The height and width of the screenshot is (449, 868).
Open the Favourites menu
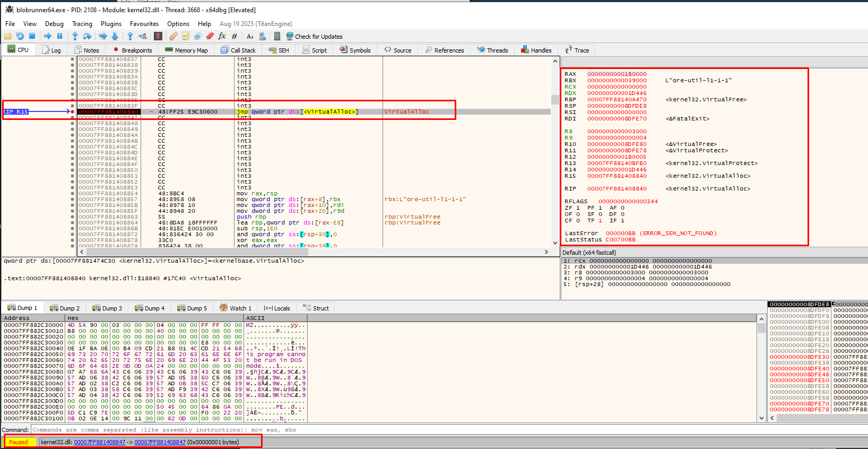click(144, 24)
